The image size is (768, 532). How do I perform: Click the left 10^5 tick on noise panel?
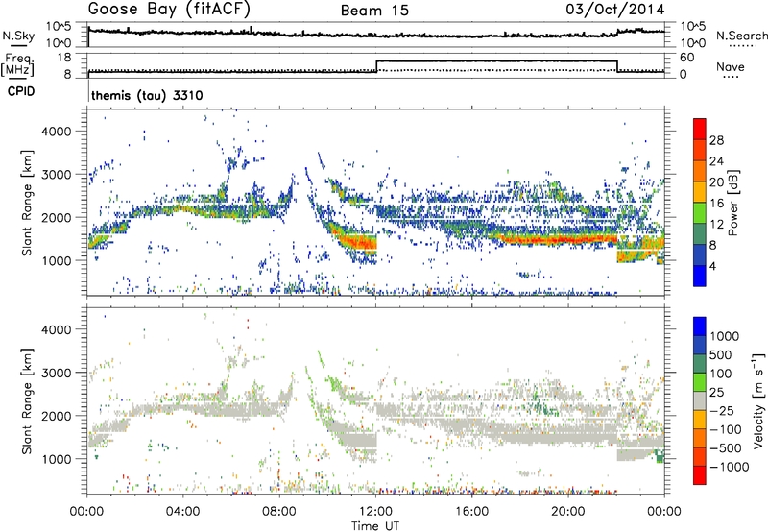point(59,26)
